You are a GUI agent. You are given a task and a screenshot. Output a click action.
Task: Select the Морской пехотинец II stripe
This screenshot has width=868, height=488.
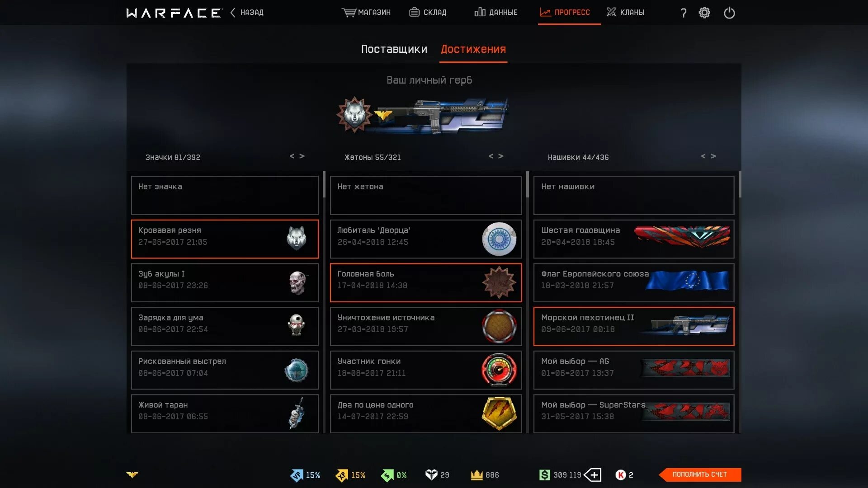pyautogui.click(x=634, y=327)
